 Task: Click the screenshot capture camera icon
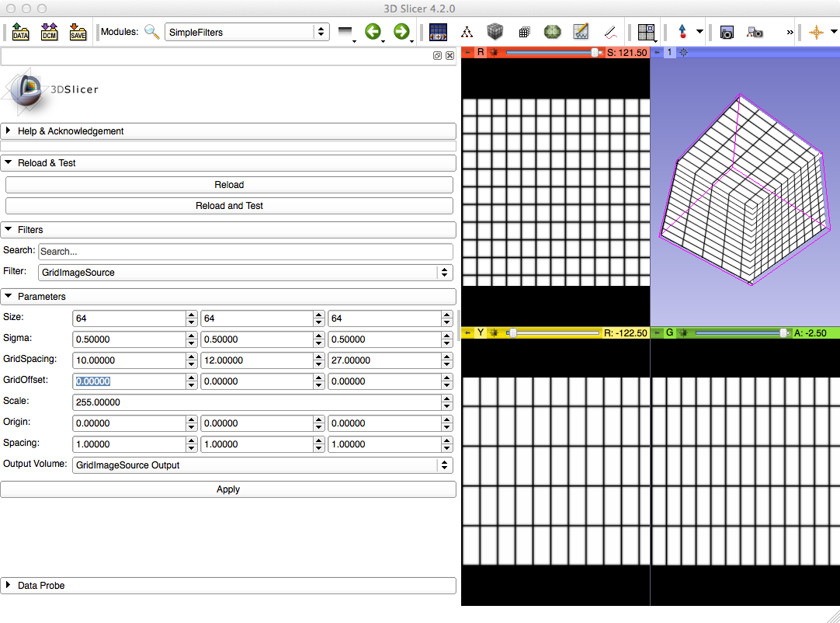point(727,33)
